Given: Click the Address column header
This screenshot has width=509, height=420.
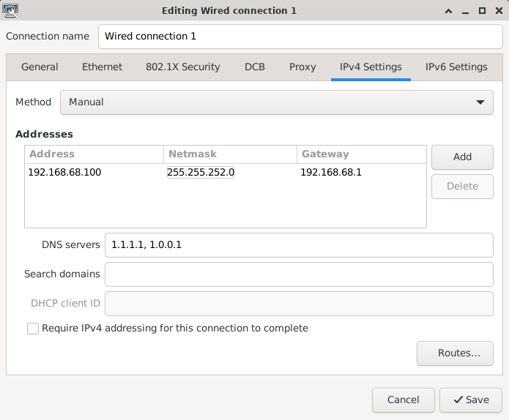Looking at the screenshot, I should tap(94, 154).
